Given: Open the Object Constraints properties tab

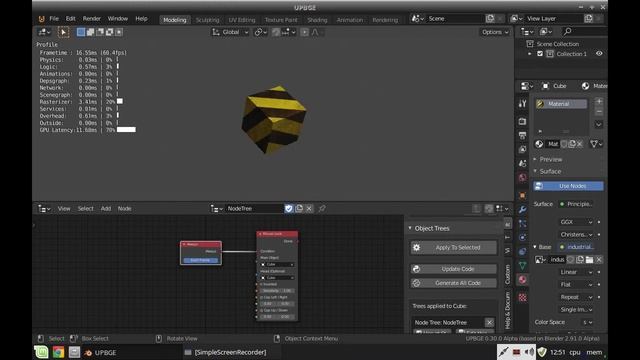Looking at the screenshot, I should pyautogui.click(x=522, y=251).
